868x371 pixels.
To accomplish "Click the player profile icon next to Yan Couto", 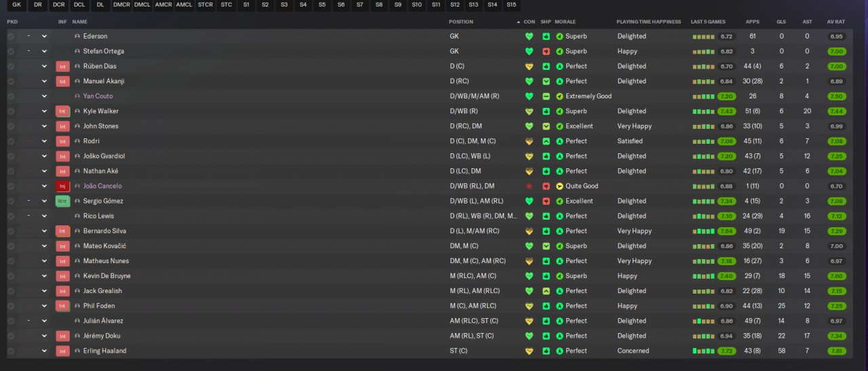I will 77,96.
